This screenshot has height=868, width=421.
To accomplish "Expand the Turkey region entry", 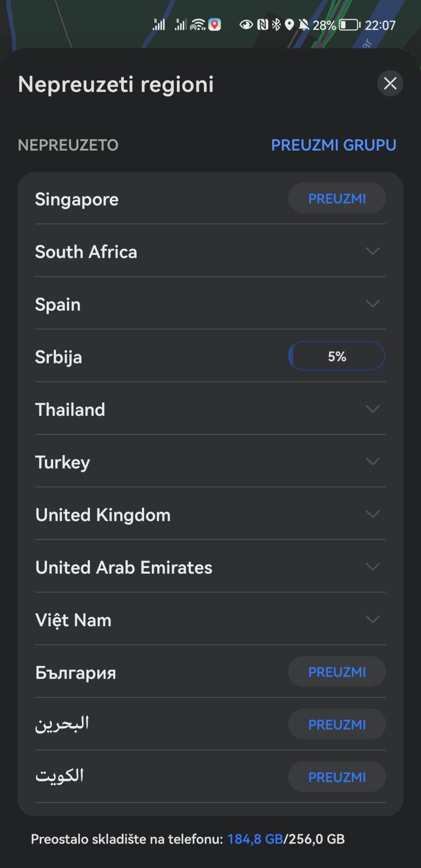I will point(372,462).
